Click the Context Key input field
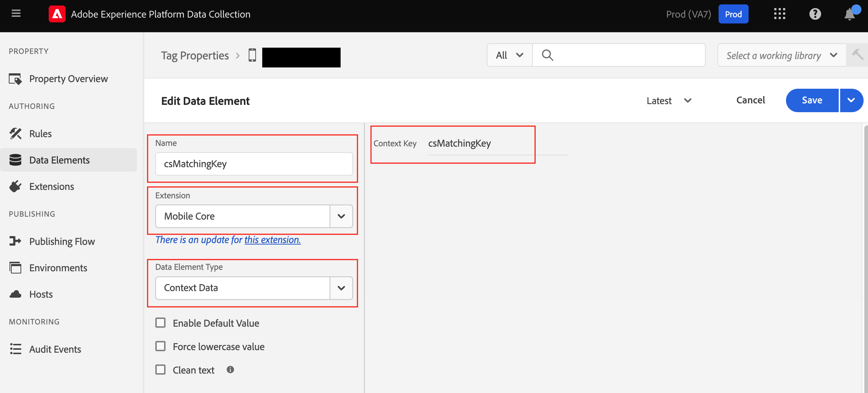 498,144
